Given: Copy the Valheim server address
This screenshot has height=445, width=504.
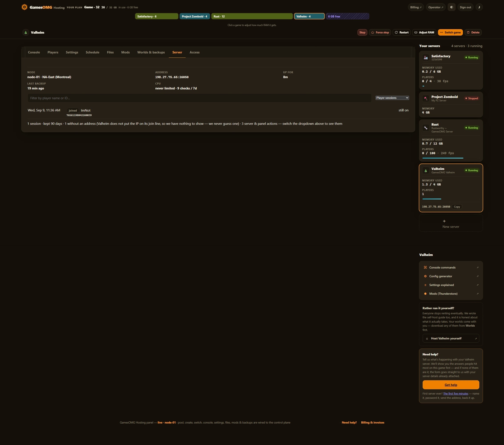Looking at the screenshot, I should tap(457, 207).
